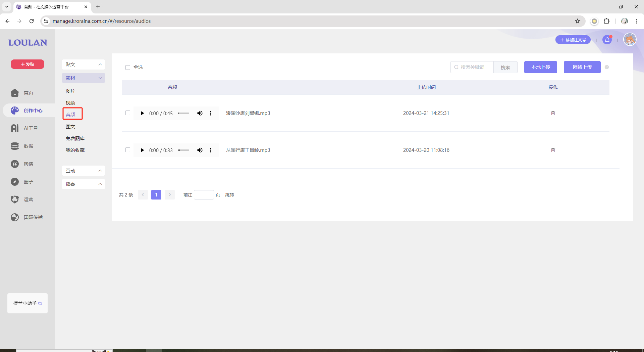The width and height of the screenshot is (644, 352).
Task: Select 免费图库 in the 素材 menu
Action: pyautogui.click(x=75, y=138)
